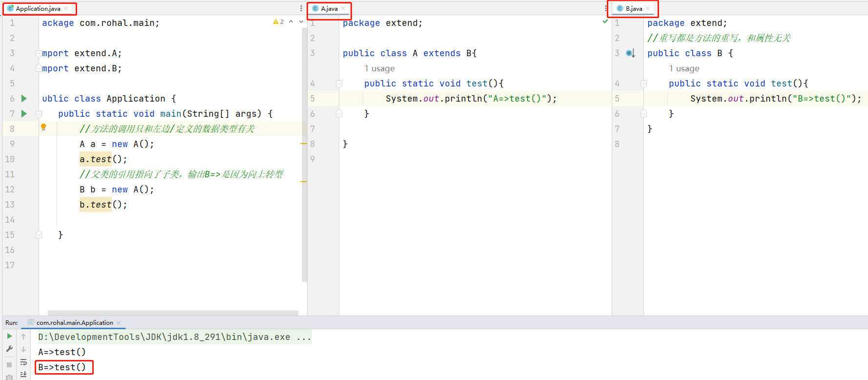Collapse the main method fold at line 7
This screenshot has height=380, width=868.
[x=39, y=114]
